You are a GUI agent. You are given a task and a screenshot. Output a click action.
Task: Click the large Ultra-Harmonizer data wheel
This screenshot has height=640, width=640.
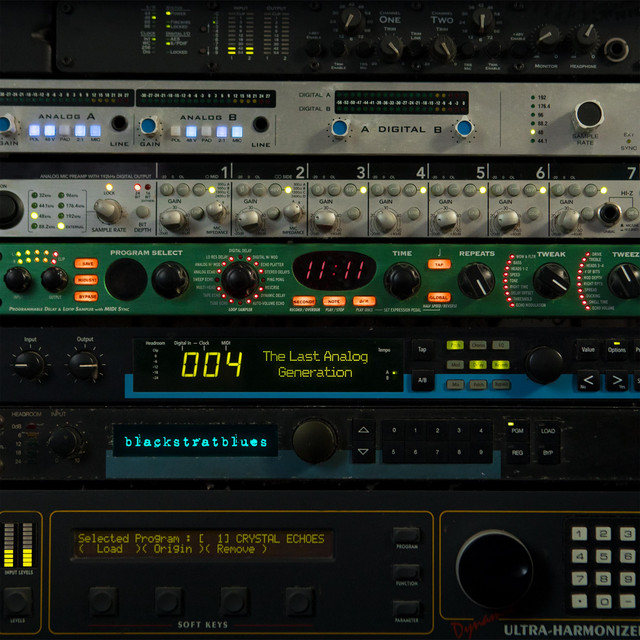coord(494,569)
